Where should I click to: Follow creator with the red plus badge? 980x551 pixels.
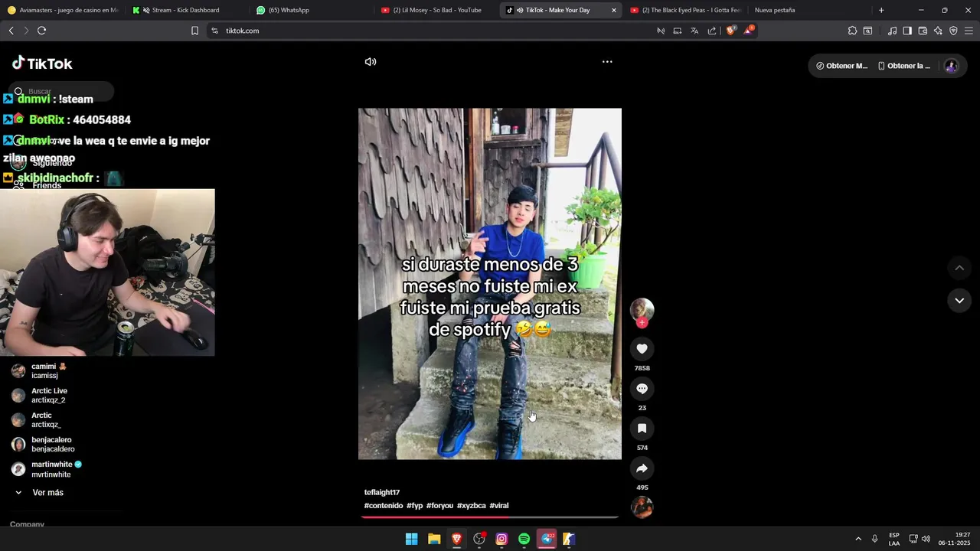pyautogui.click(x=642, y=323)
